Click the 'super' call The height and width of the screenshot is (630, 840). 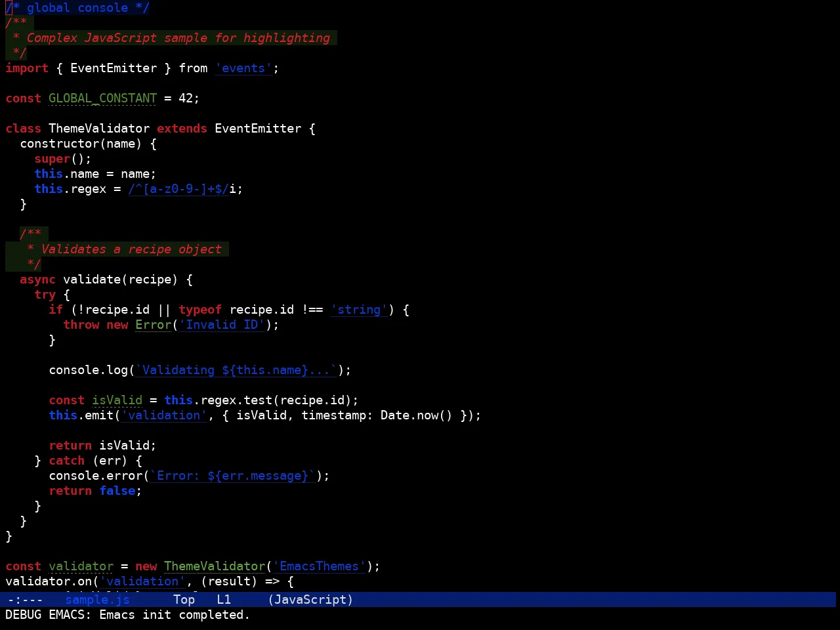point(52,159)
